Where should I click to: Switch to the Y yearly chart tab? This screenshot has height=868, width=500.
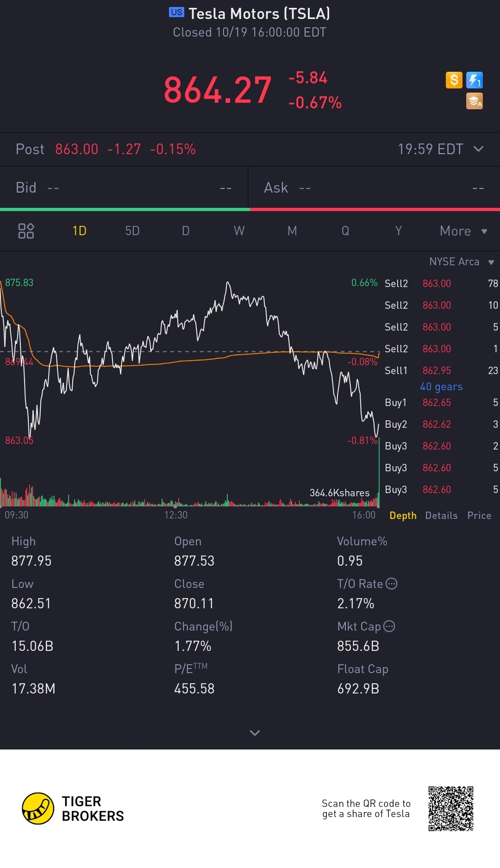[399, 231]
